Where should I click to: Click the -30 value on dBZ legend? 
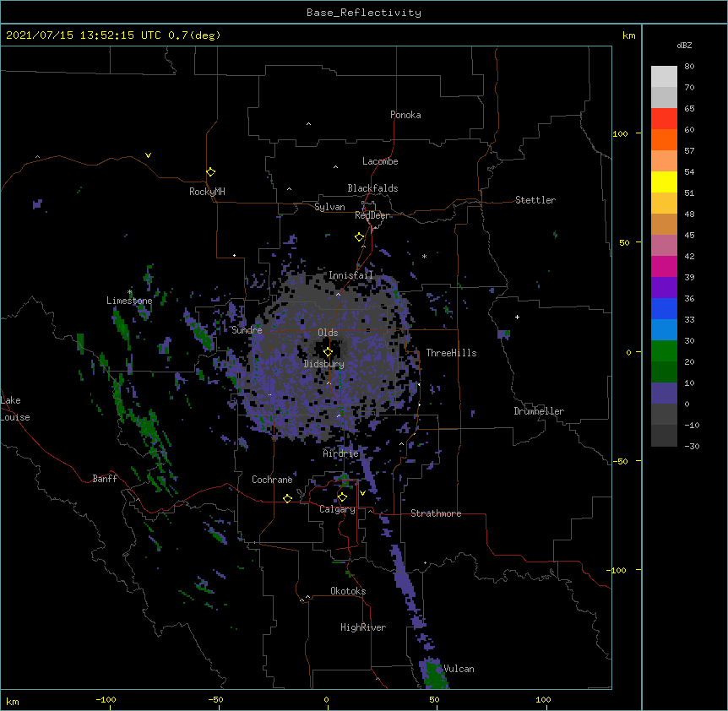click(x=692, y=446)
